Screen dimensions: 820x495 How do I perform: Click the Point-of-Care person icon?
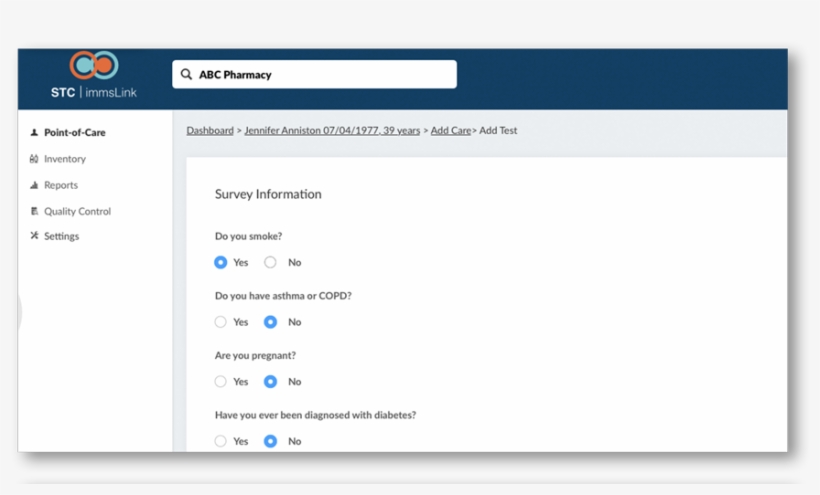point(34,132)
